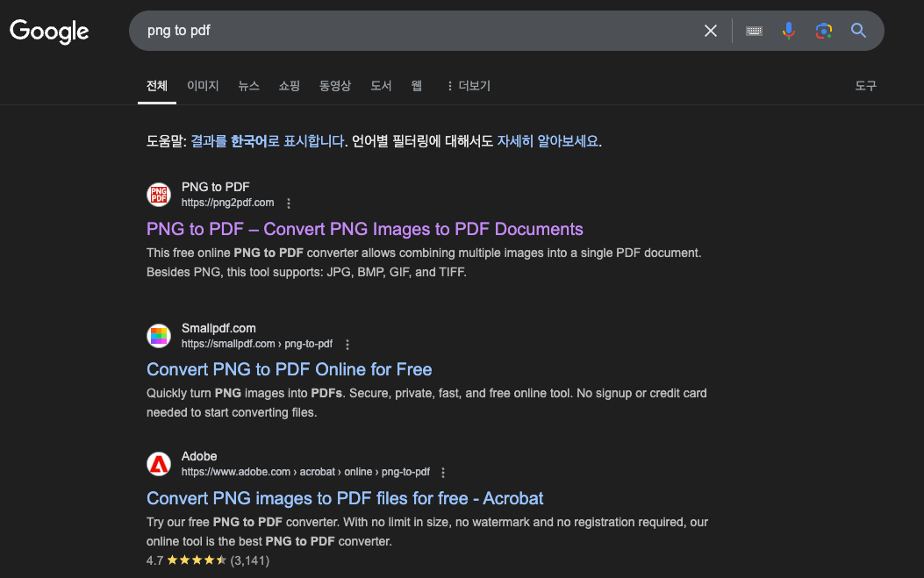
Task: Open the 도구 tools panel
Action: [x=866, y=86]
